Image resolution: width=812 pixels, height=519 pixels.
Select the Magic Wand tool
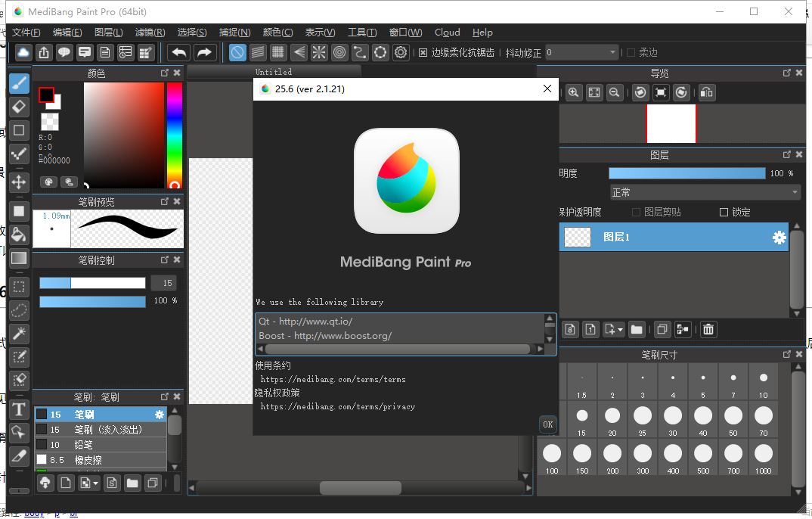pyautogui.click(x=19, y=334)
